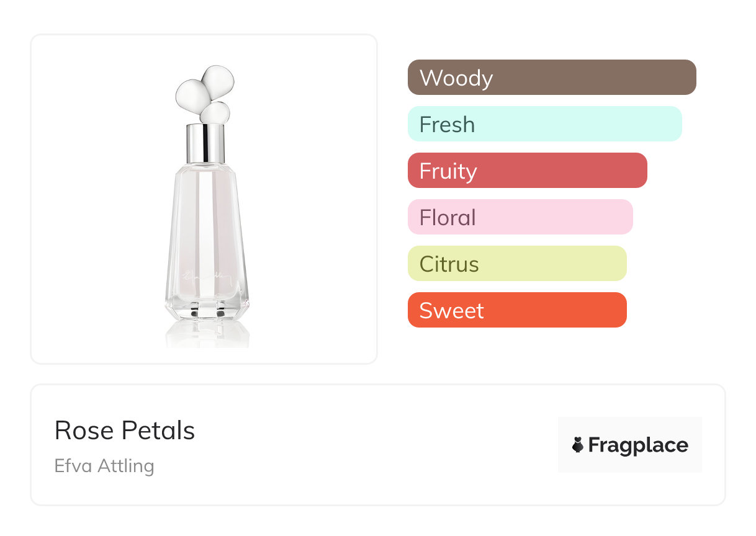756x536 pixels.
Task: Click the smallest lower pebble of the stopper
Action: click(215, 113)
